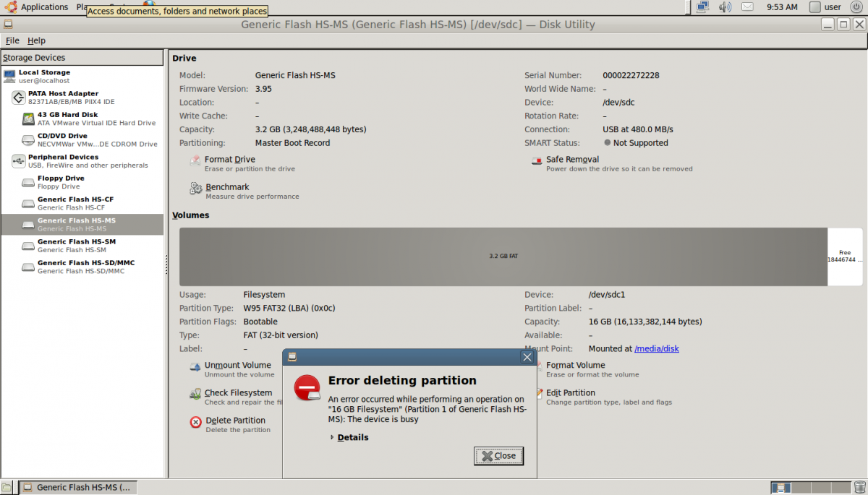
Task: Click the Unmount Volume icon
Action: [195, 368]
